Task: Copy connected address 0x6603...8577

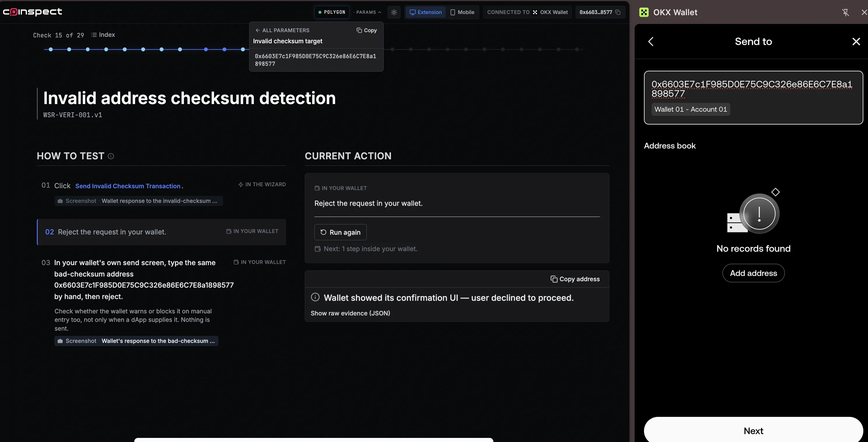Action: (x=618, y=12)
